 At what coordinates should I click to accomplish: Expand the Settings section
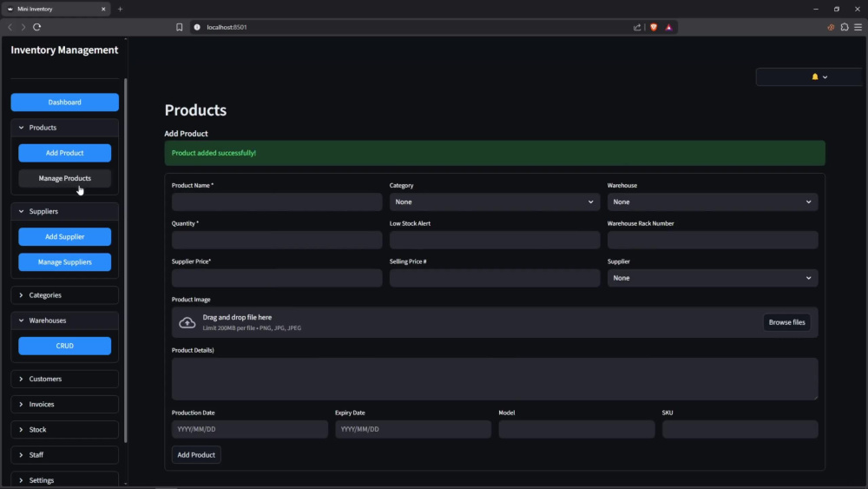65,479
